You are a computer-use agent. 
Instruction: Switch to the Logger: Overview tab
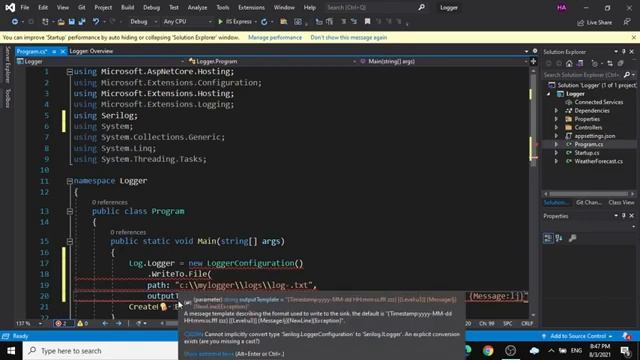91,51
